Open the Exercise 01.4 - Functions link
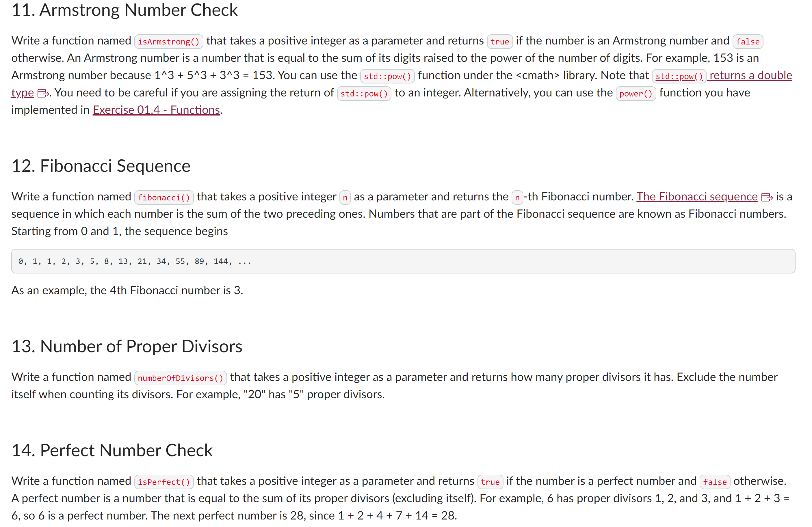Viewport: 812px width, 527px height. (156, 110)
